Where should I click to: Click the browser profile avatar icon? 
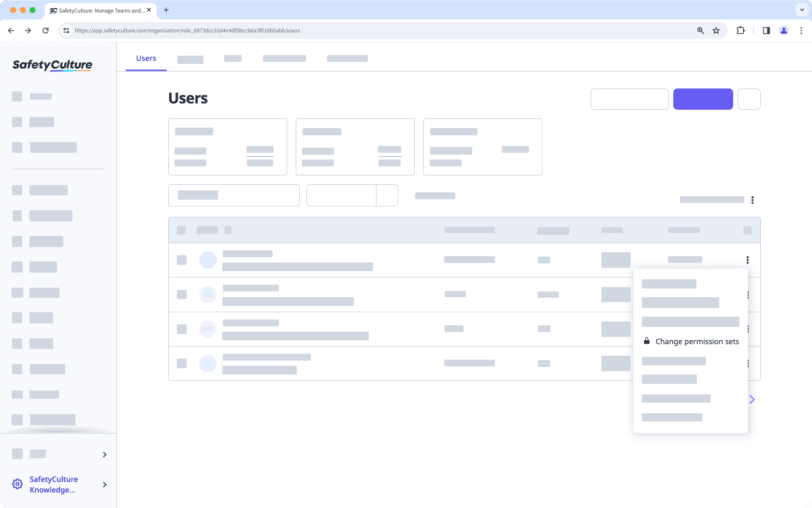coord(783,30)
